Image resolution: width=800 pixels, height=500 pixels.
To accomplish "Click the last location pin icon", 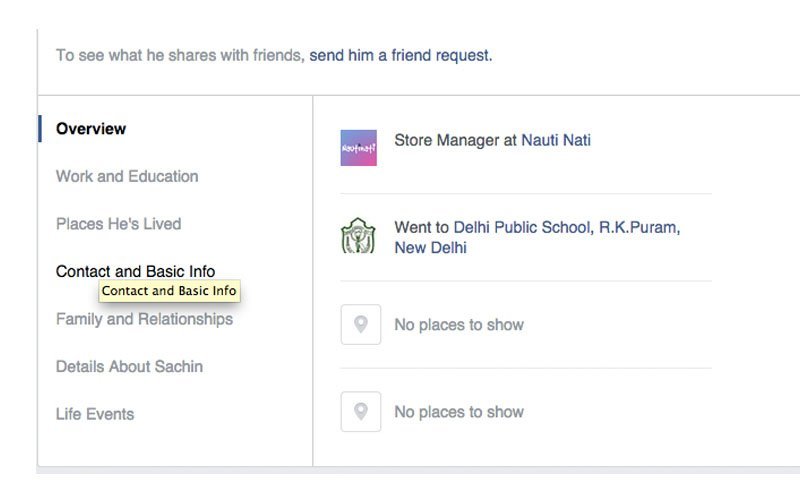I will (361, 412).
